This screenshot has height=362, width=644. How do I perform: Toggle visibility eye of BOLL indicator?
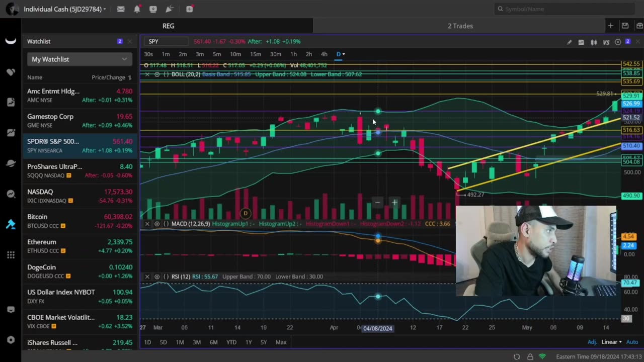click(157, 74)
